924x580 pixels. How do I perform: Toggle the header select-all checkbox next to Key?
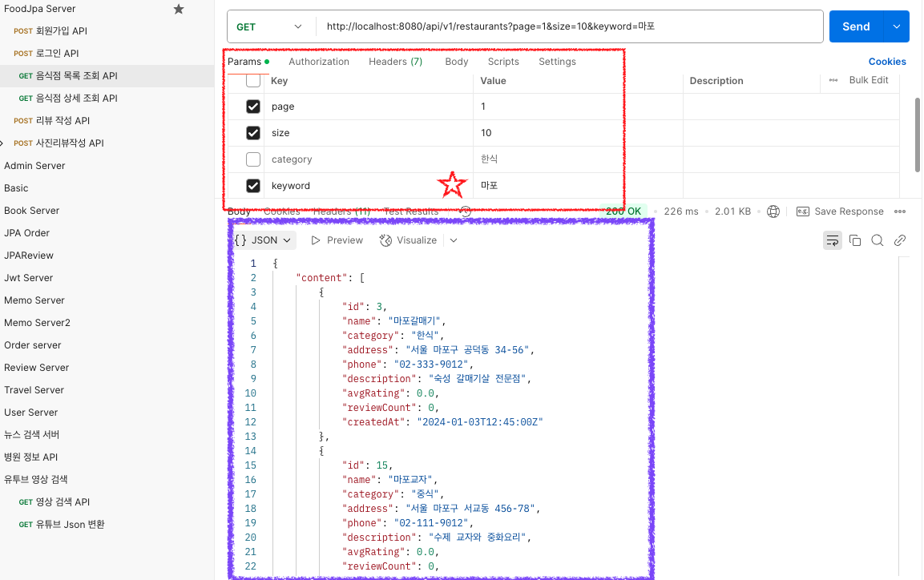tap(252, 81)
